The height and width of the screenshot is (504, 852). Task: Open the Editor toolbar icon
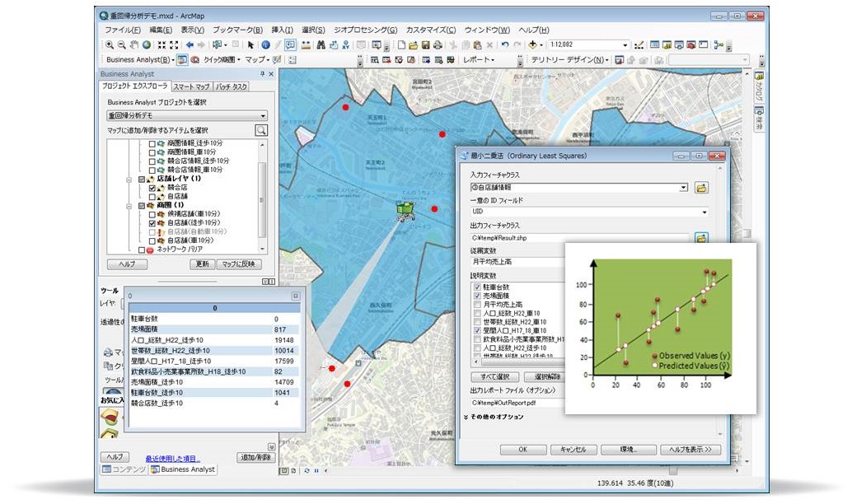(639, 45)
